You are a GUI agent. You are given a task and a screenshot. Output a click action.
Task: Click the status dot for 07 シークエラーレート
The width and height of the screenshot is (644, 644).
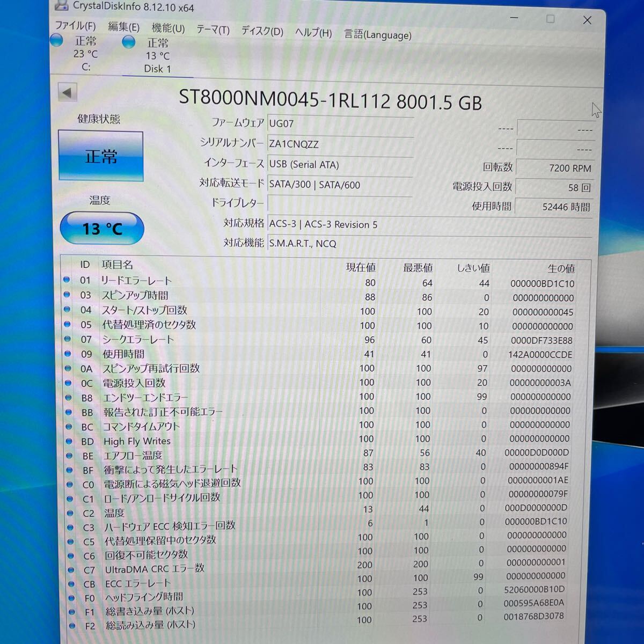[68, 339]
